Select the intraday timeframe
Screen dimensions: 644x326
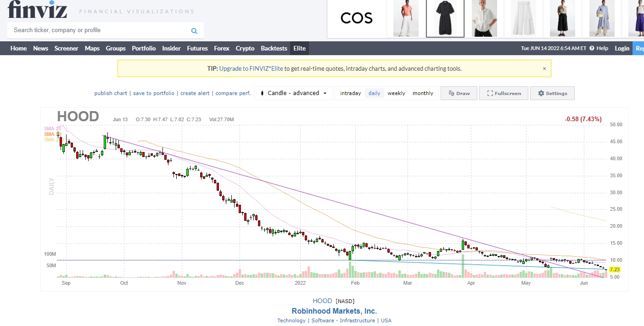point(350,93)
